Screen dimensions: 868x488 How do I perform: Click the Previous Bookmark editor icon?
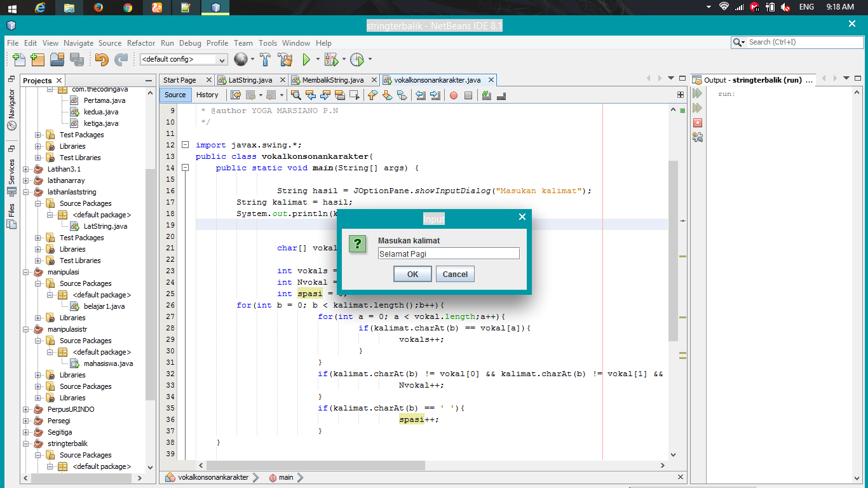(x=372, y=95)
